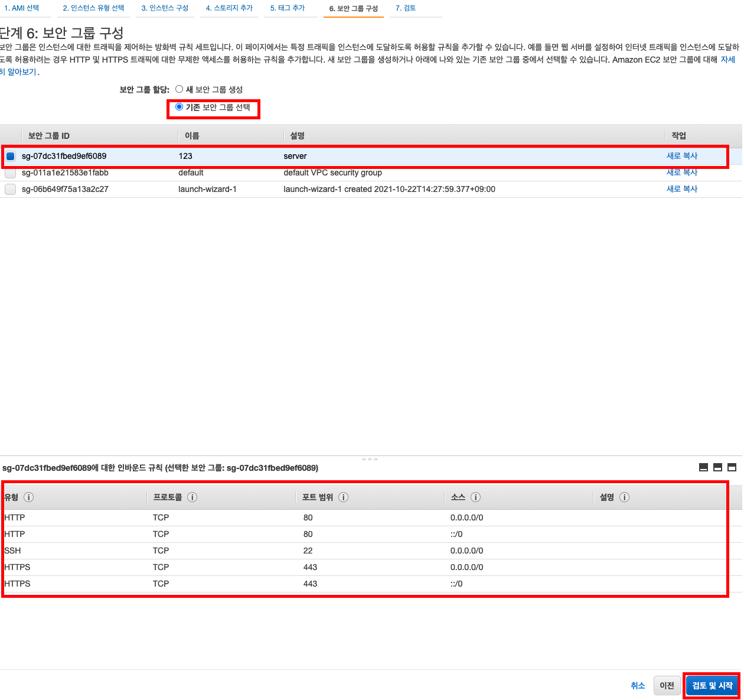Click the 작업 column header
Screen dimensions: 744x700
pyautogui.click(x=678, y=136)
